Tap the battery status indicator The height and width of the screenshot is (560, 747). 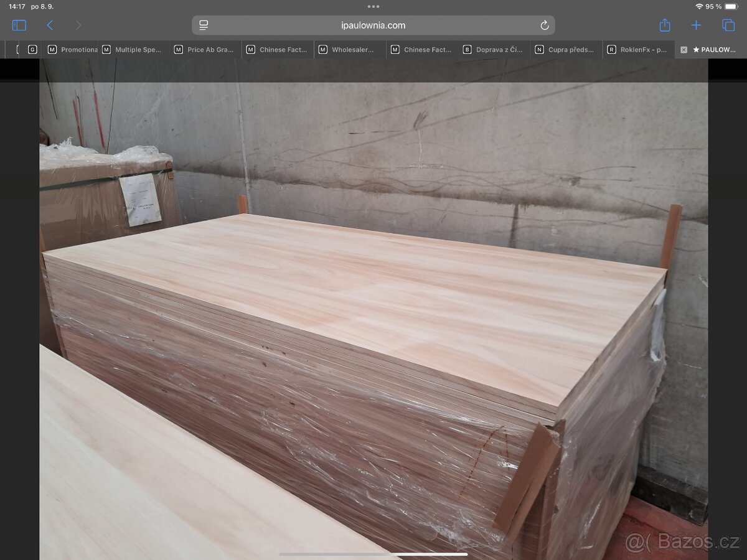(730, 7)
